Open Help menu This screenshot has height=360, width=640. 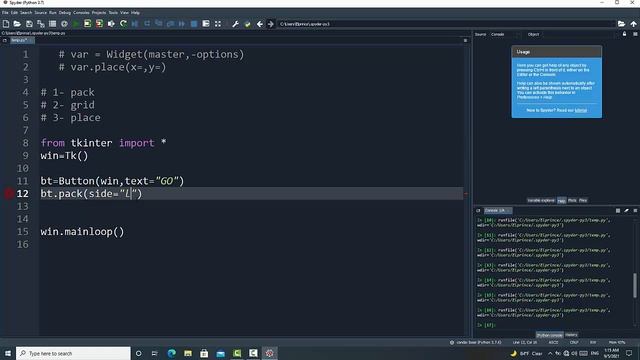tap(135, 13)
